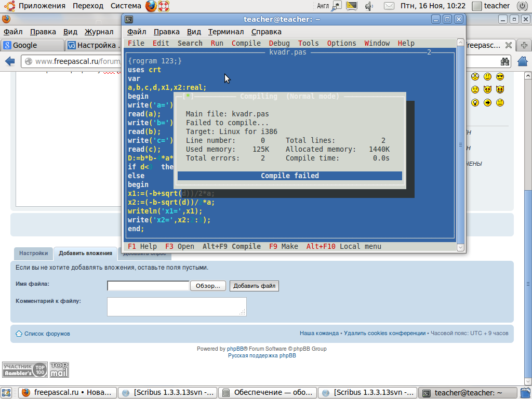Click the binoculars search icon

coord(504,61)
